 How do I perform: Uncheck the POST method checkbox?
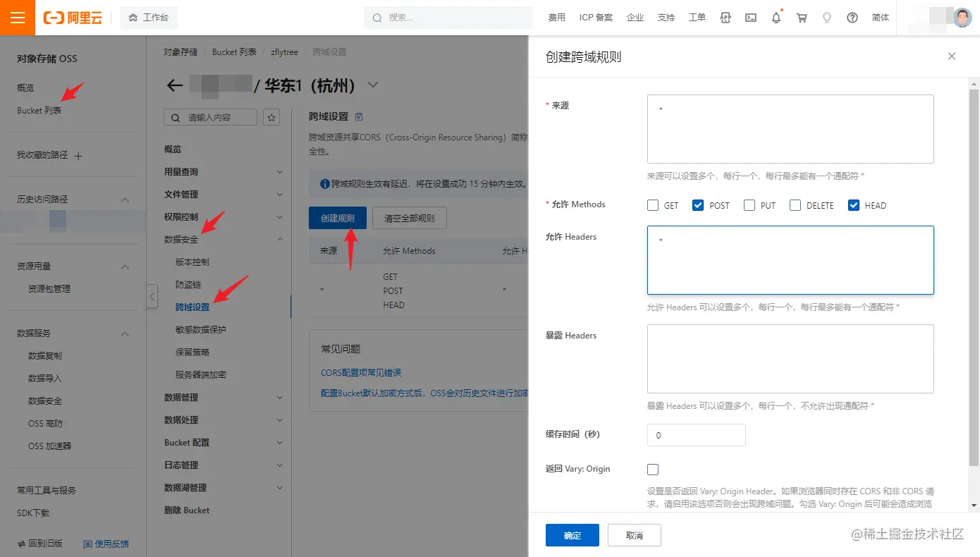click(x=698, y=205)
